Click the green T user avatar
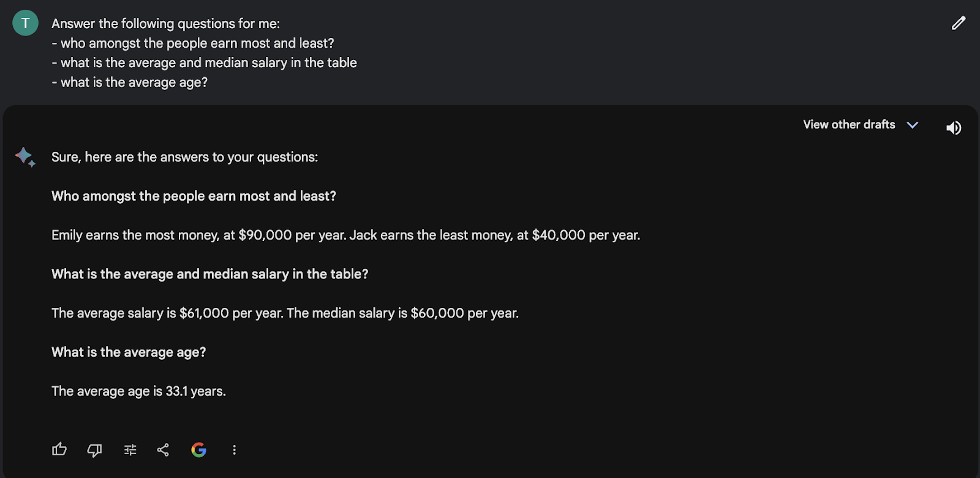This screenshot has width=980, height=478. click(25, 23)
